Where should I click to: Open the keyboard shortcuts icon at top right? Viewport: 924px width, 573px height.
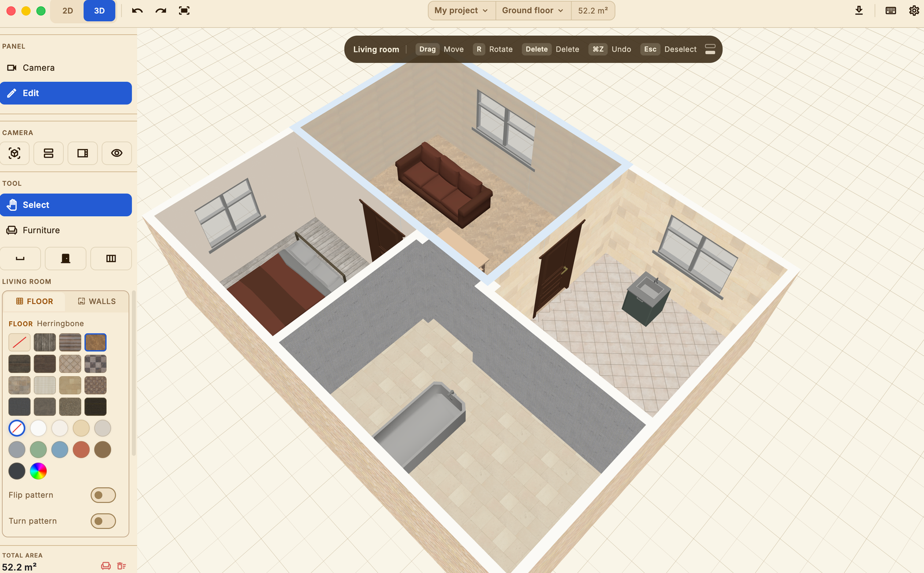[x=891, y=10]
